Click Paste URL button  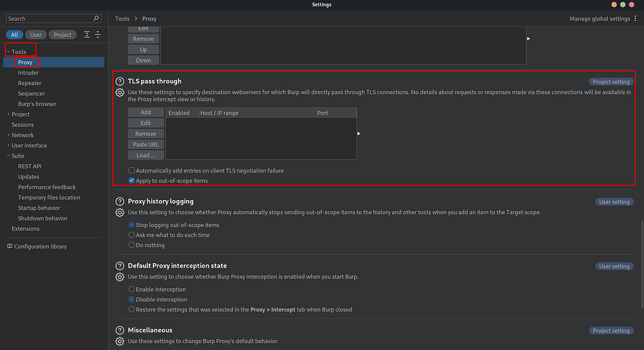click(146, 144)
